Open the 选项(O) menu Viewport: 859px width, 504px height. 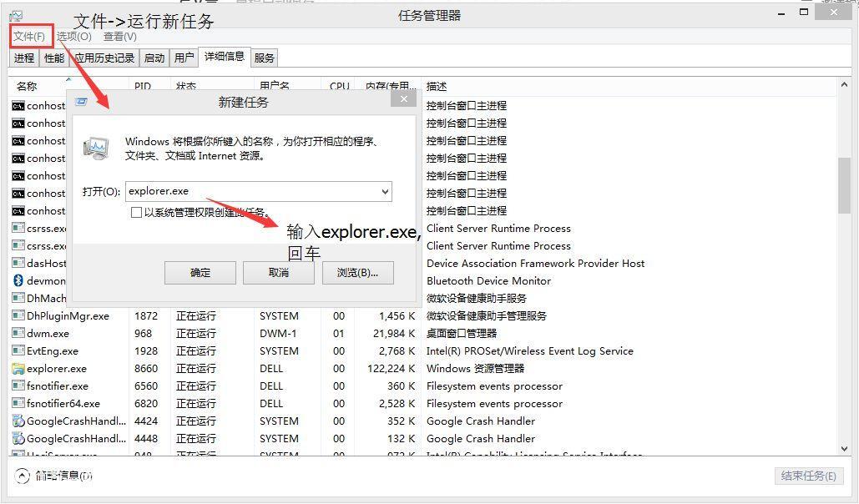74,37
